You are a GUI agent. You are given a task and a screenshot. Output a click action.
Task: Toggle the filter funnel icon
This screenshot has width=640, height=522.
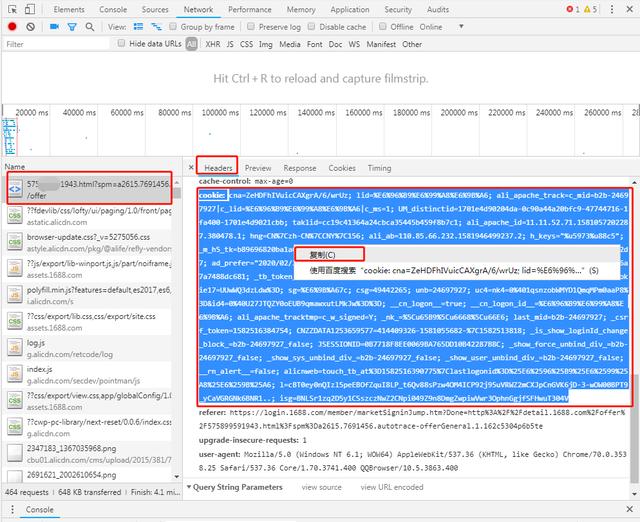coord(72,27)
